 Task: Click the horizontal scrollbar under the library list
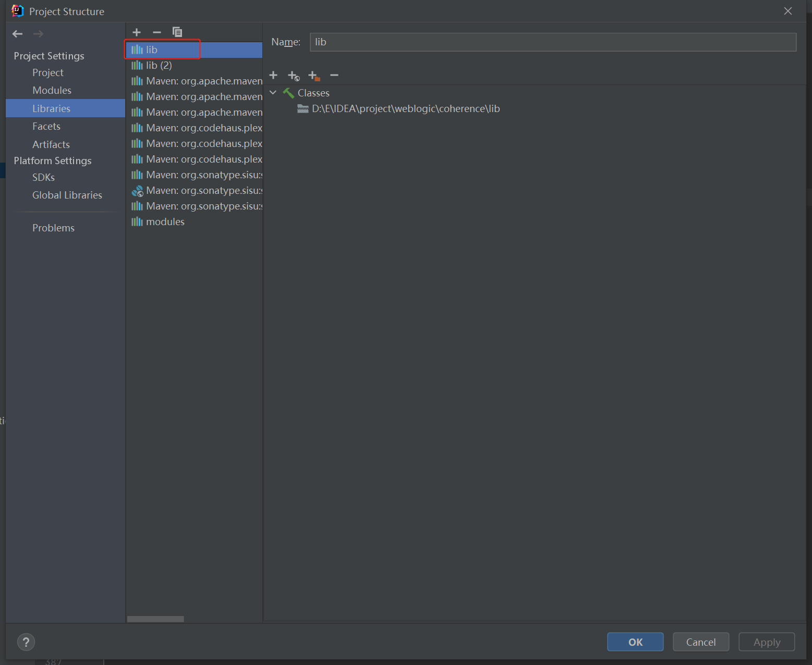point(155,619)
